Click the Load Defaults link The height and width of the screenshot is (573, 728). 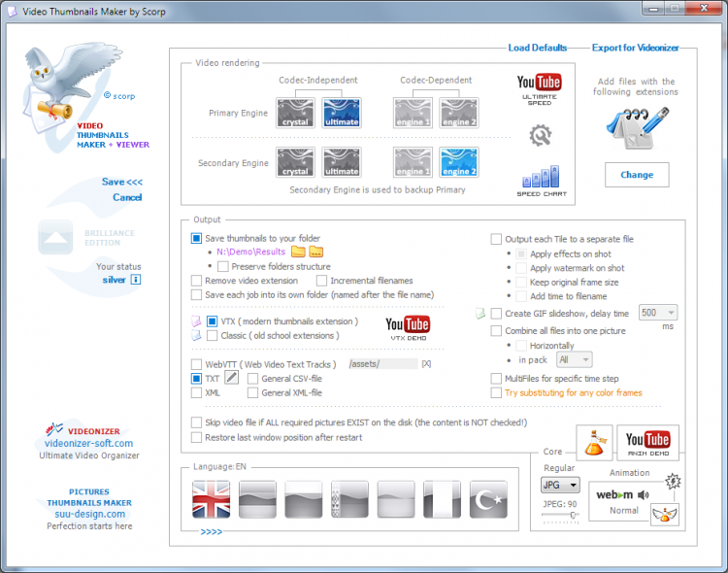tap(537, 48)
